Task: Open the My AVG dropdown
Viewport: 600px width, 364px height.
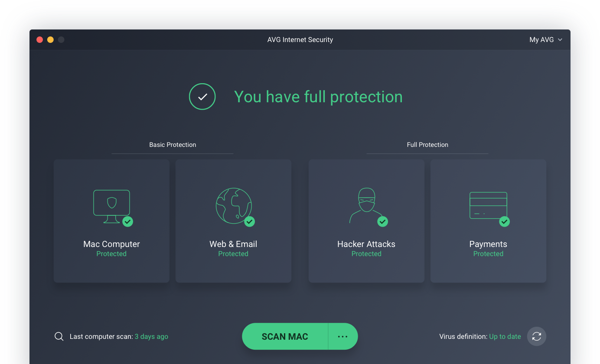Action: [x=542, y=39]
